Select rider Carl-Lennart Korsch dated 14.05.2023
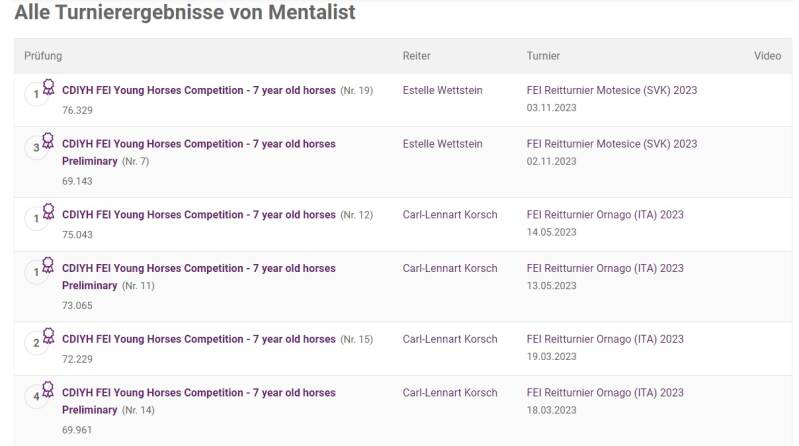799x446 pixels. [x=449, y=215]
